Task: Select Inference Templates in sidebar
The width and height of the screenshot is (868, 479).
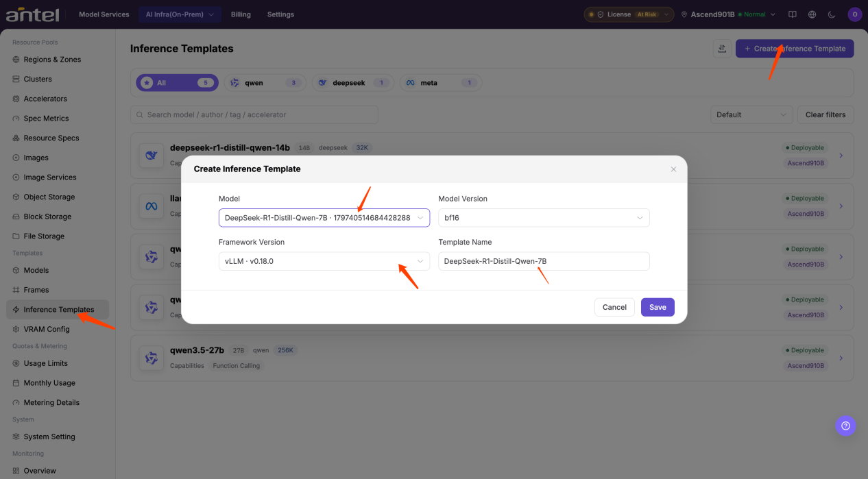Action: pyautogui.click(x=58, y=310)
